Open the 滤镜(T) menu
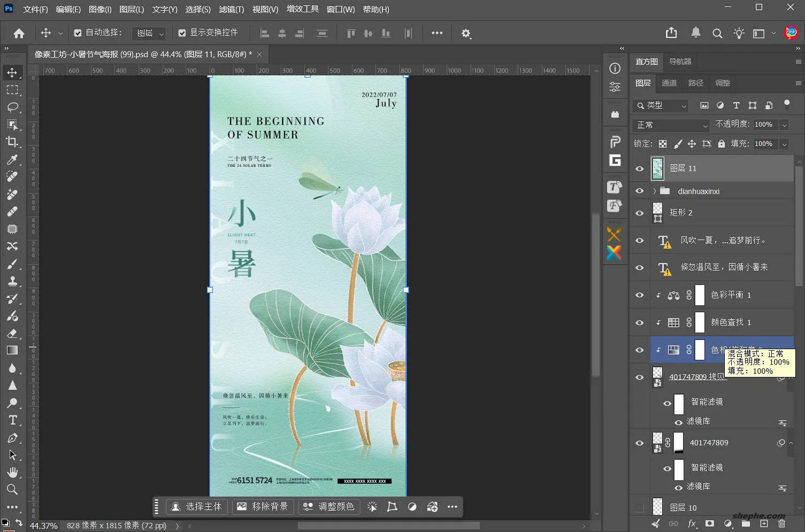Viewport: 805px width, 532px height. [231, 10]
